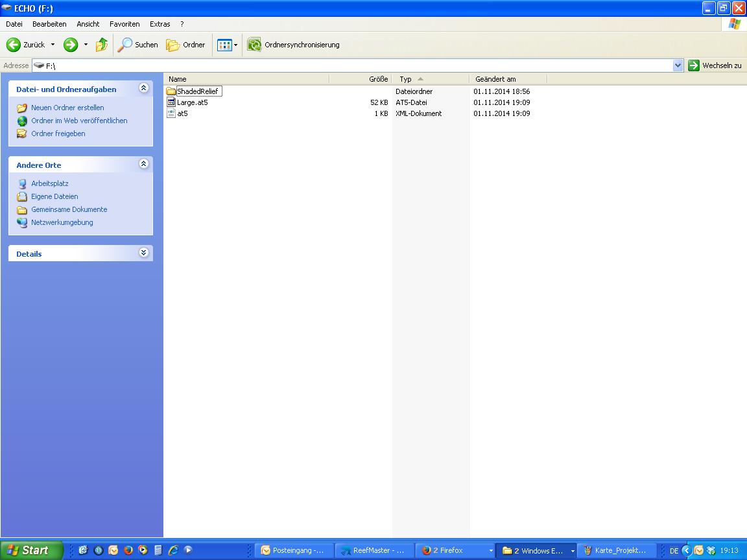This screenshot has height=560, width=747.
Task: Open the views button dropdown
Action: 235,45
